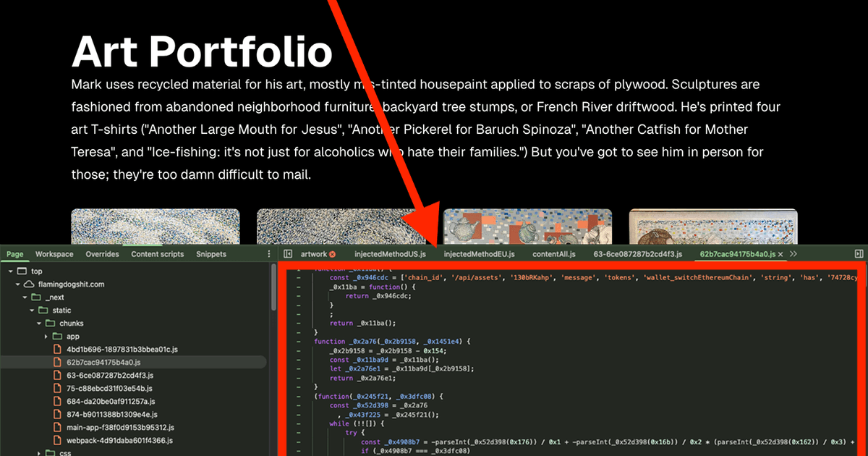Switch to the Page navigator tab

(15, 254)
